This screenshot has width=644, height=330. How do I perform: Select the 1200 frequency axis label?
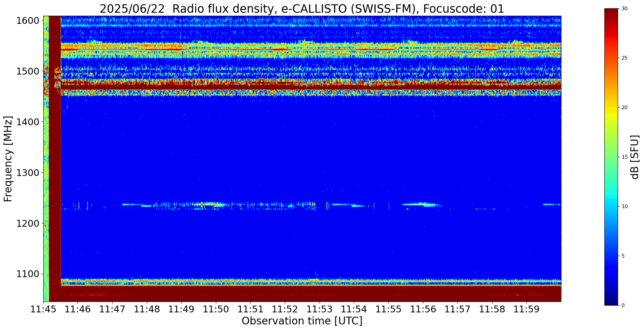[x=28, y=223]
